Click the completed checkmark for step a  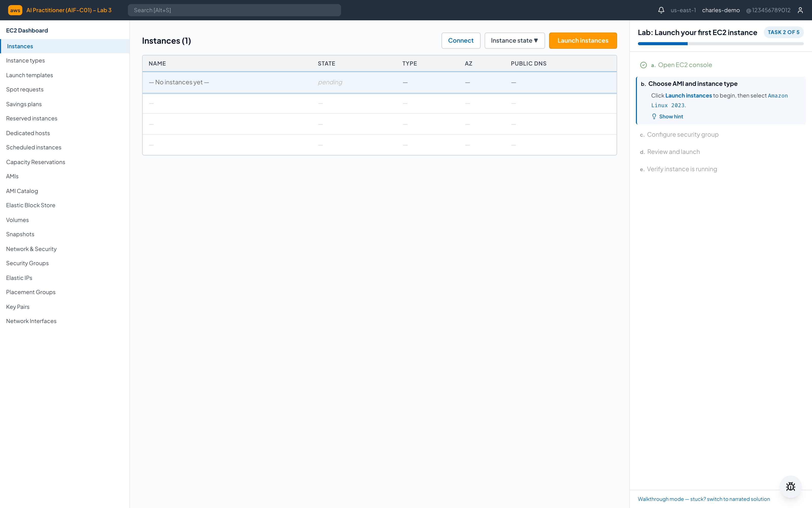tap(643, 65)
